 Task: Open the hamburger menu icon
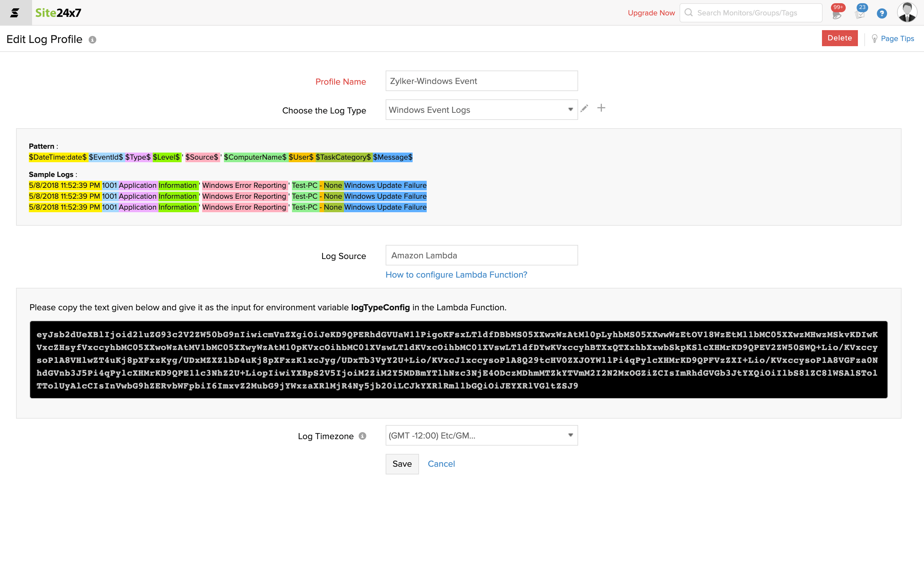pyautogui.click(x=15, y=13)
